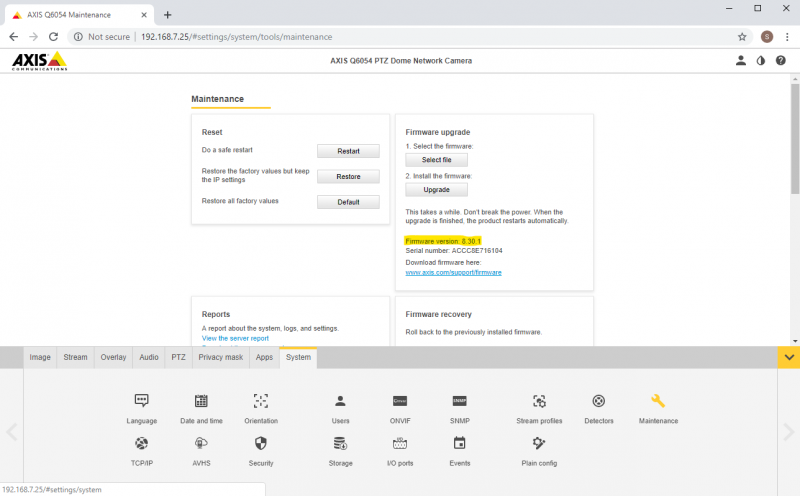Open View the server report link

[235, 338]
